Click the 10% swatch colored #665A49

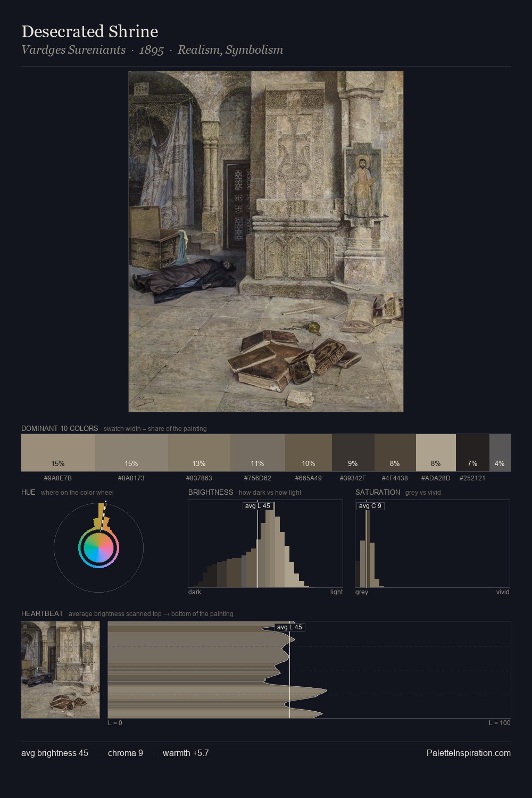pos(309,453)
